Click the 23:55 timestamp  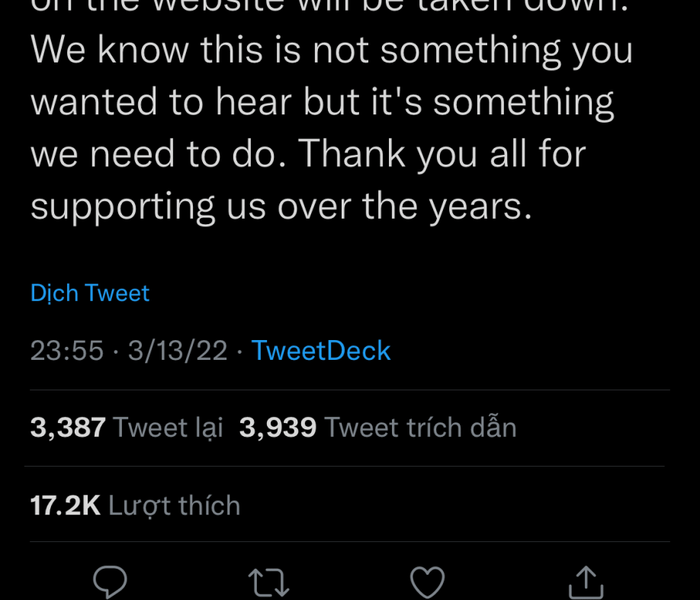pyautogui.click(x=67, y=351)
